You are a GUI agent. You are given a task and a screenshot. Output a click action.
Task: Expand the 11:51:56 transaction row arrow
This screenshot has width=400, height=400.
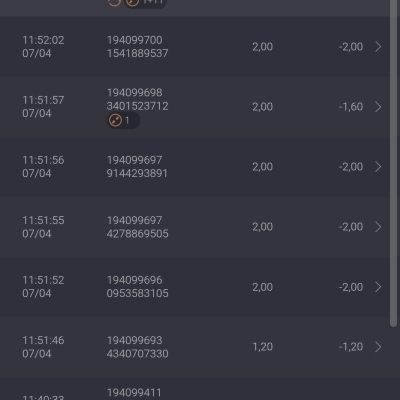click(x=378, y=167)
